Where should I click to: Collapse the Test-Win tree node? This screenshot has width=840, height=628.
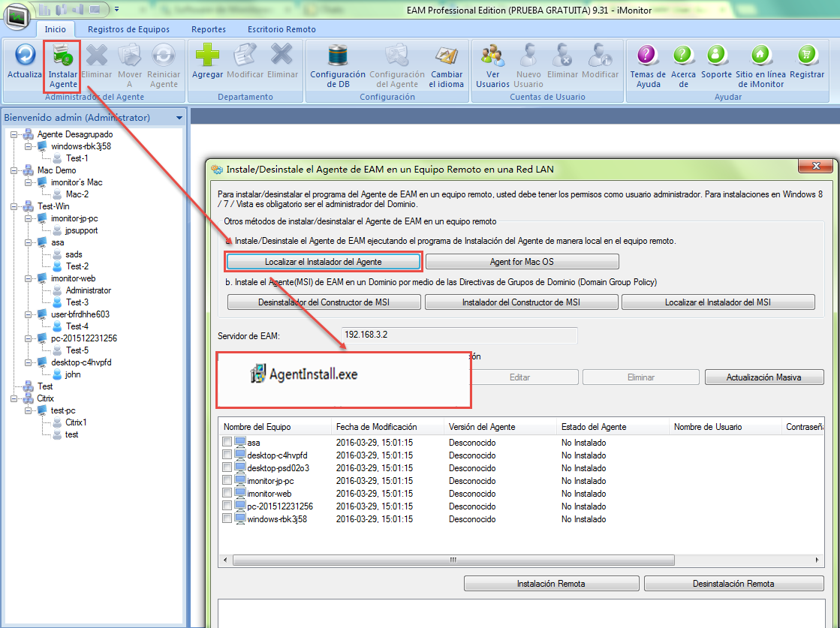pyautogui.click(x=14, y=206)
